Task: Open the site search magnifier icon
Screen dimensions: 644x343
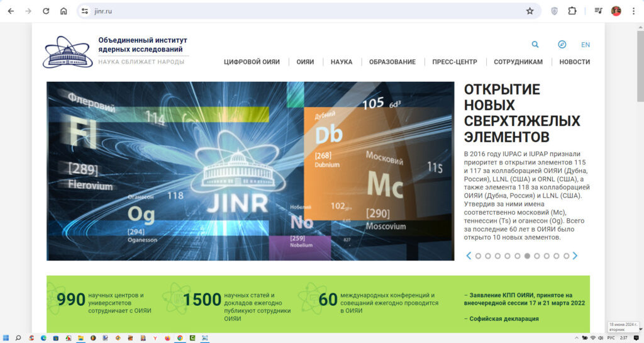Action: pos(535,44)
